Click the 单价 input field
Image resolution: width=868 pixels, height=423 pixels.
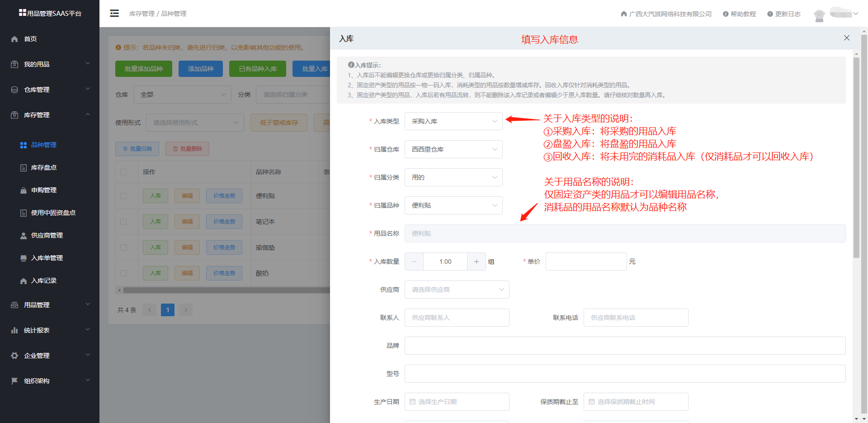tap(586, 261)
